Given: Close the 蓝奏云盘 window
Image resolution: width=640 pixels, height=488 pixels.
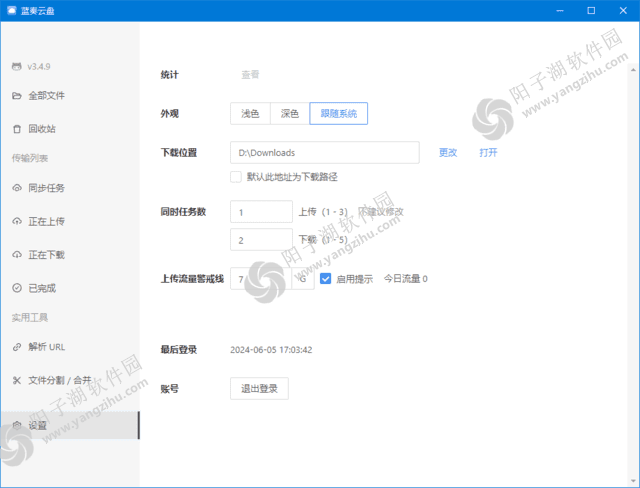Looking at the screenshot, I should [x=623, y=11].
